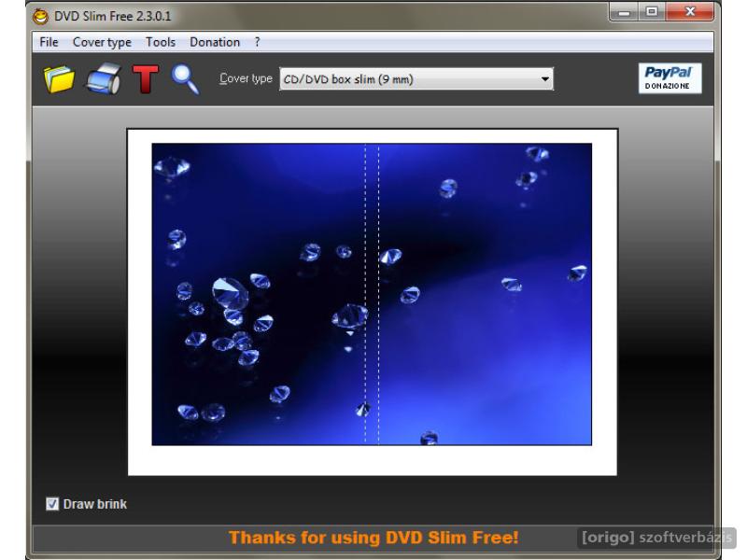
Task: Open the Donation menu
Action: coord(215,42)
